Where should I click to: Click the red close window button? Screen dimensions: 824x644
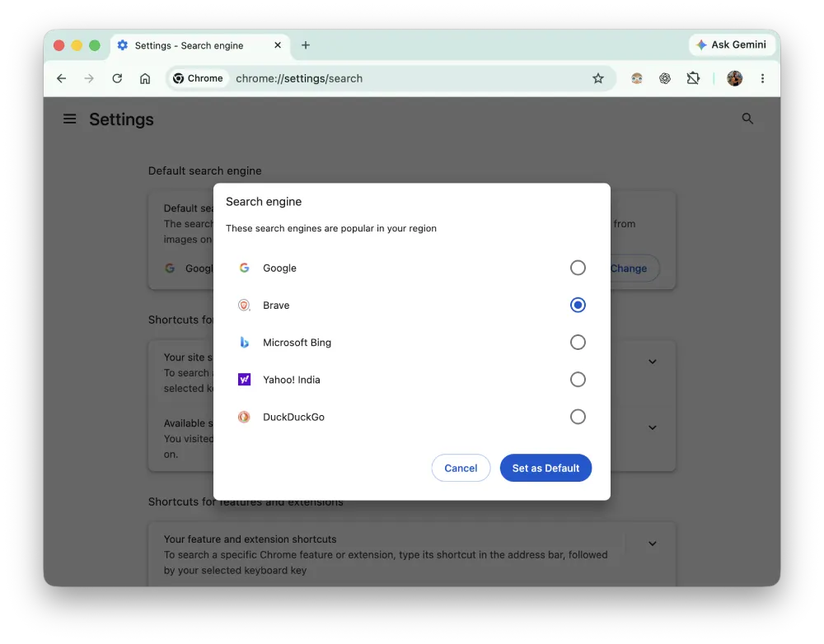click(x=59, y=45)
